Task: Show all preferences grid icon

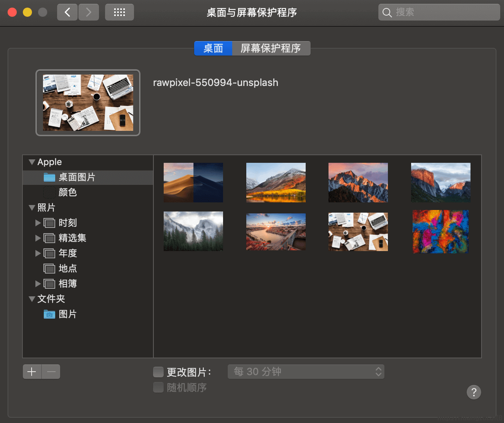Action: 120,12
